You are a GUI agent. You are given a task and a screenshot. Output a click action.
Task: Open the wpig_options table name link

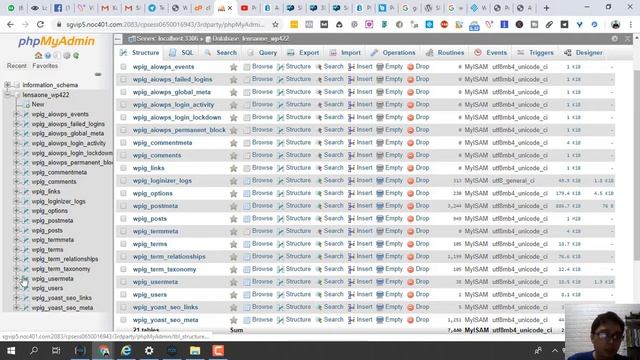(153, 193)
